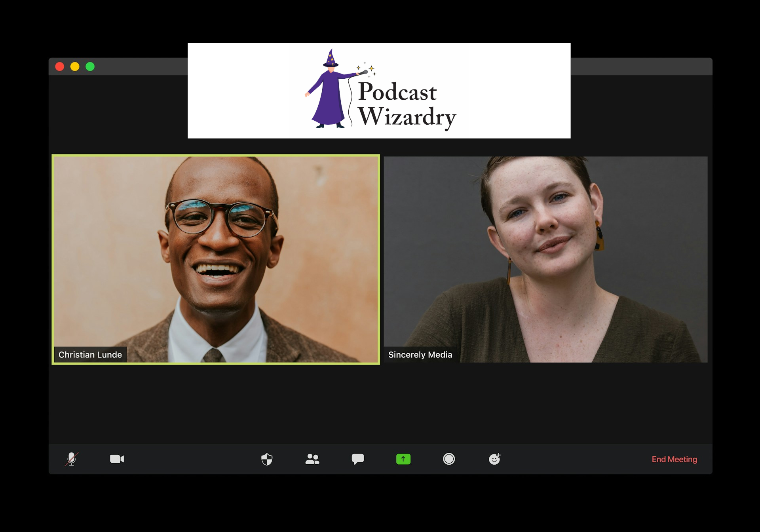760x532 pixels.
Task: Unmute the microphone
Action: pyautogui.click(x=72, y=459)
